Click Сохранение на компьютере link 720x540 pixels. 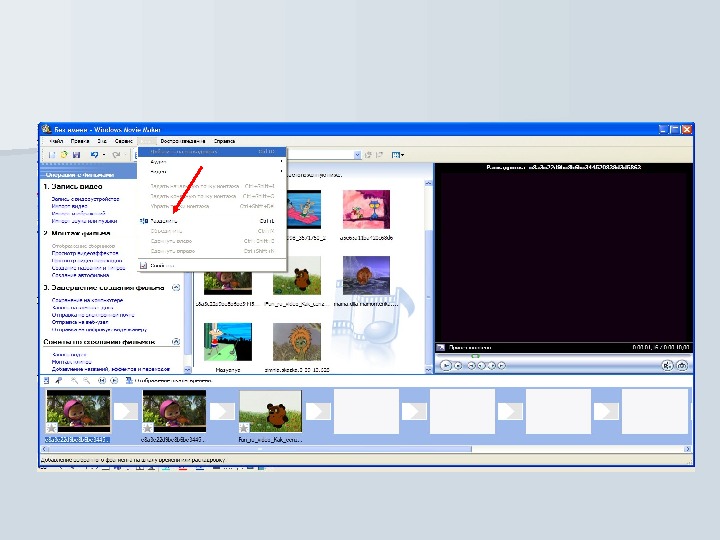pyautogui.click(x=87, y=300)
